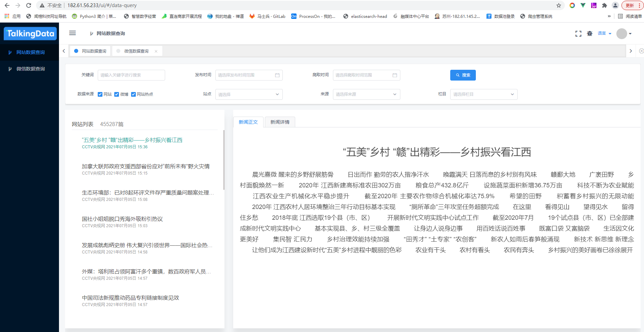Open the user avatar menu
This screenshot has height=332, width=644.
coord(624,34)
